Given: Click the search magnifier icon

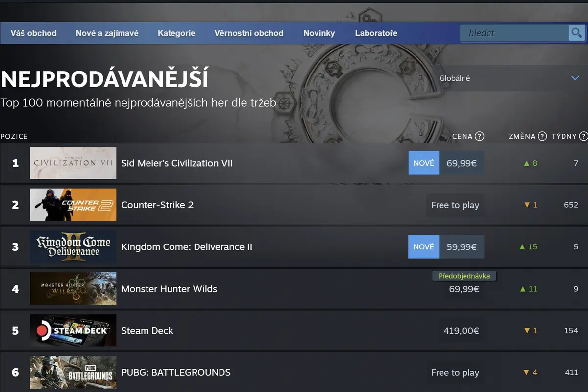Looking at the screenshot, I should [x=576, y=33].
